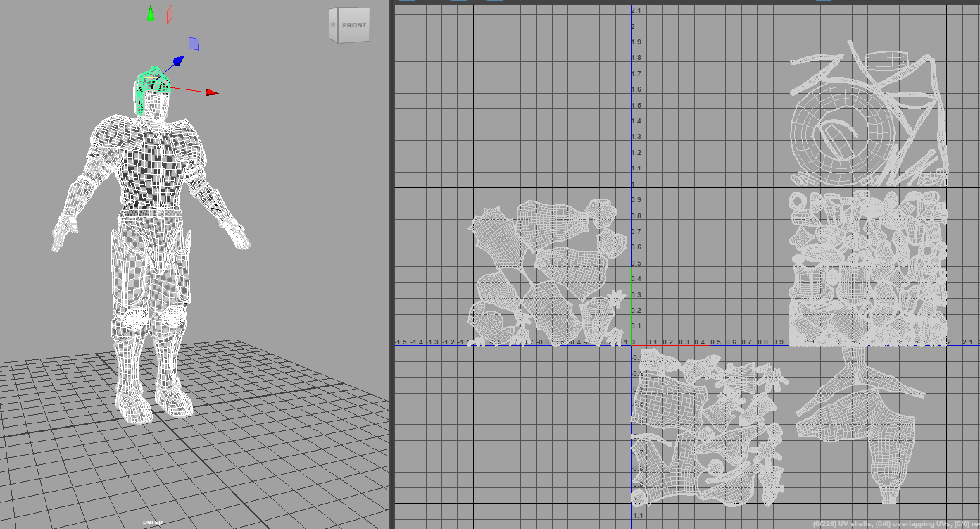Click the 2.1 value on the vertical UV axis
The height and width of the screenshot is (529, 980).
tap(637, 9)
